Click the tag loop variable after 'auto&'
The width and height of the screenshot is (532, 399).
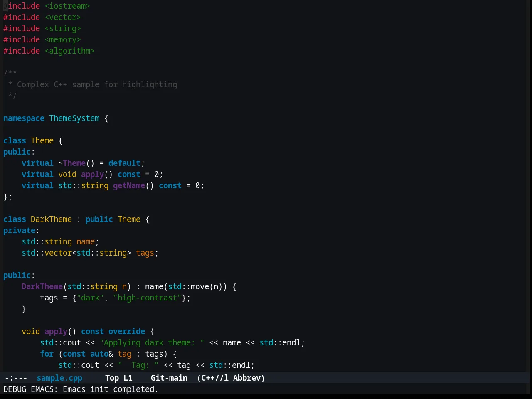124,354
